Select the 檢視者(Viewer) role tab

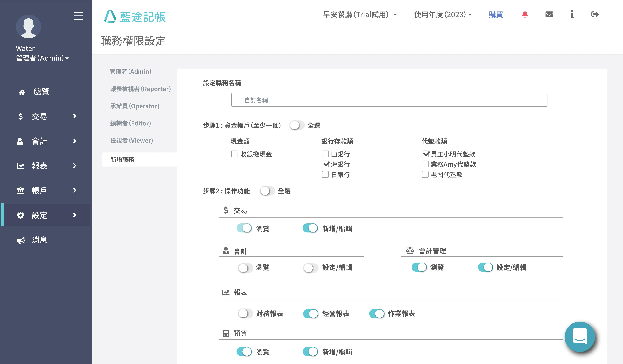click(x=132, y=140)
